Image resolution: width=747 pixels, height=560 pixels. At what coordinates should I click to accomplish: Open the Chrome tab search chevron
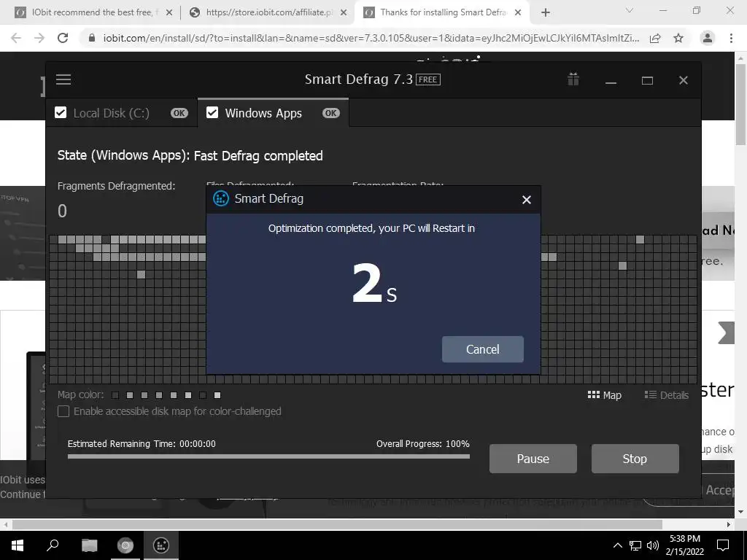[x=630, y=10]
